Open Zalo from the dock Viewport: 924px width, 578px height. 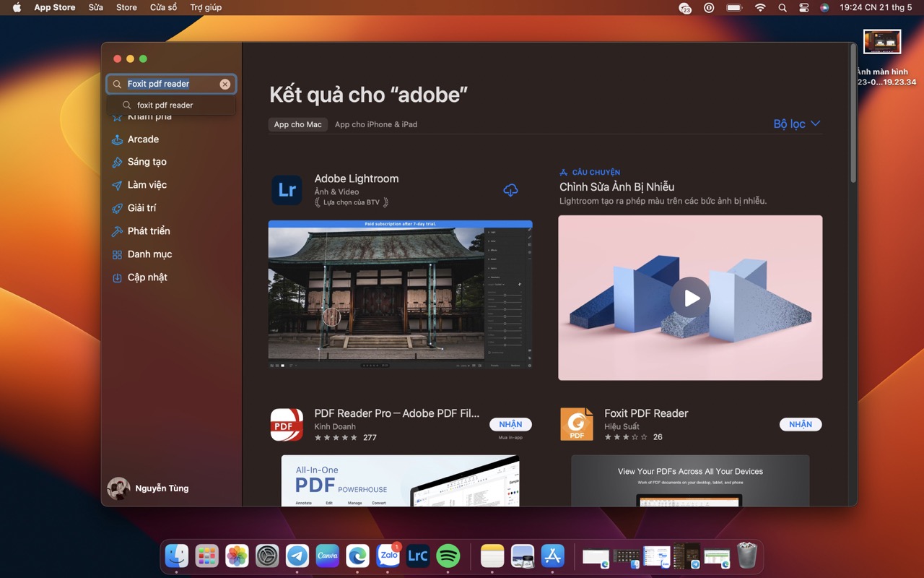[388, 556]
